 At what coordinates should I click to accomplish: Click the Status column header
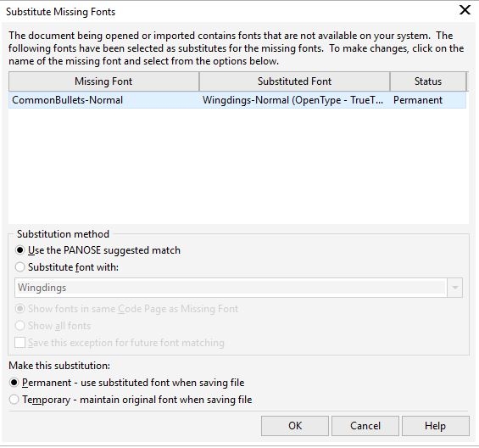428,81
